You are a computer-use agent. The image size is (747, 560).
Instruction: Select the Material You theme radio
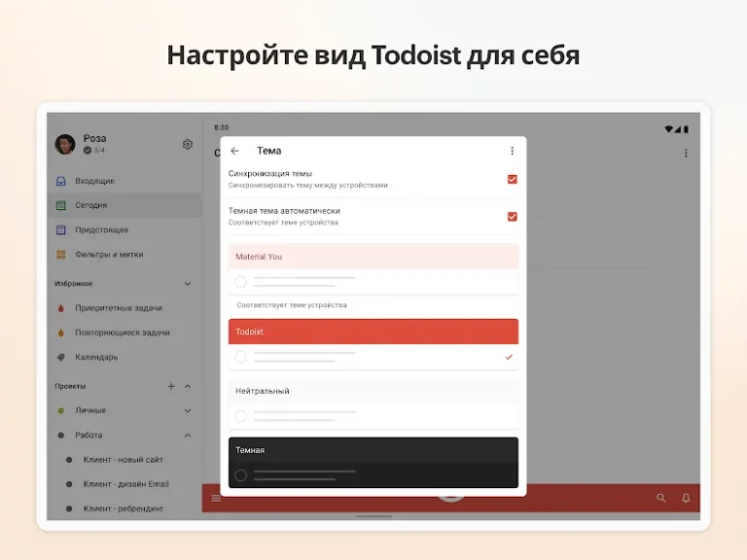pyautogui.click(x=240, y=282)
